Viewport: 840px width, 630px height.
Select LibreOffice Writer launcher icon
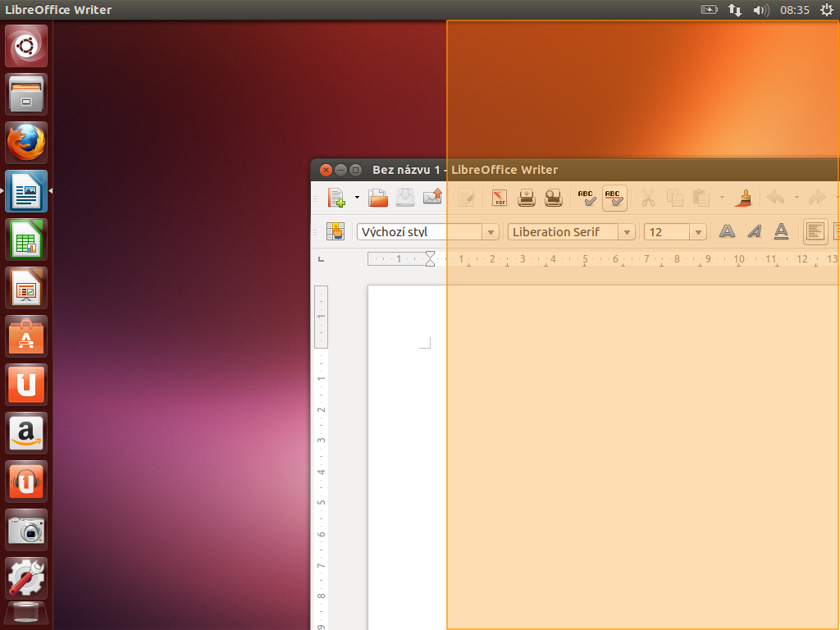pyautogui.click(x=26, y=191)
